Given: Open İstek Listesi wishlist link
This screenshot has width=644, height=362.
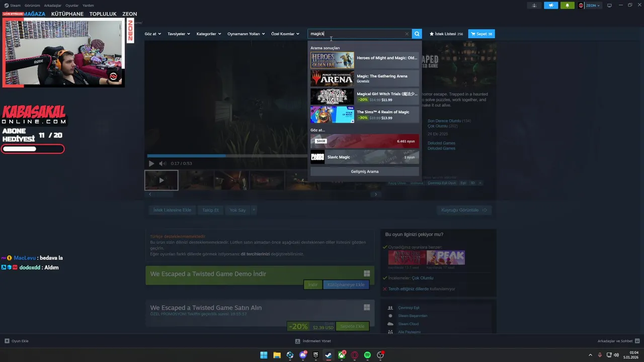Looking at the screenshot, I should click(446, 34).
